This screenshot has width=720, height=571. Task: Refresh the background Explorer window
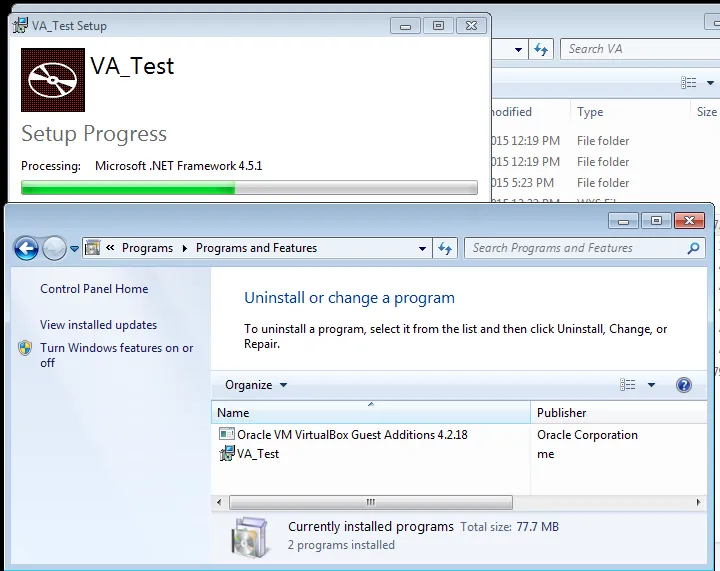[541, 49]
